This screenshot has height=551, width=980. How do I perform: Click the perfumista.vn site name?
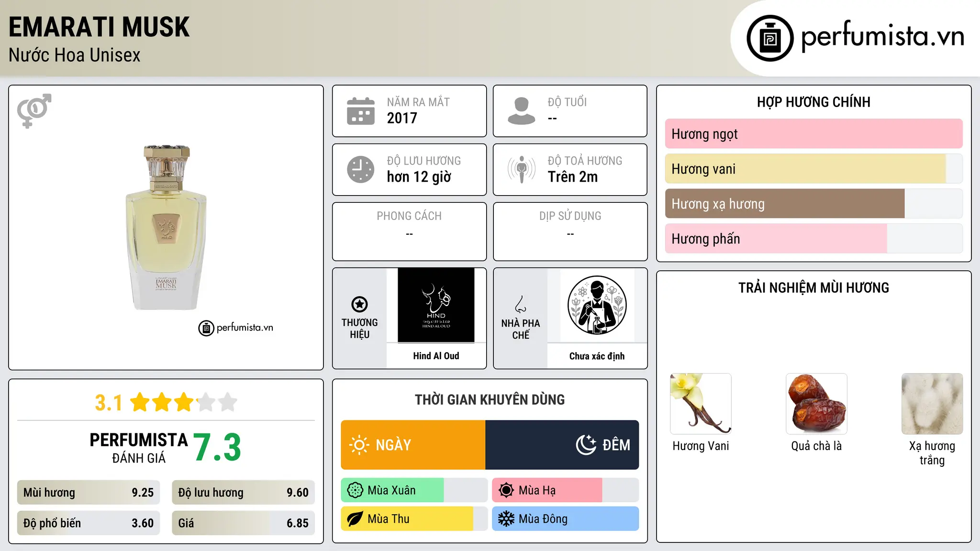(x=882, y=36)
